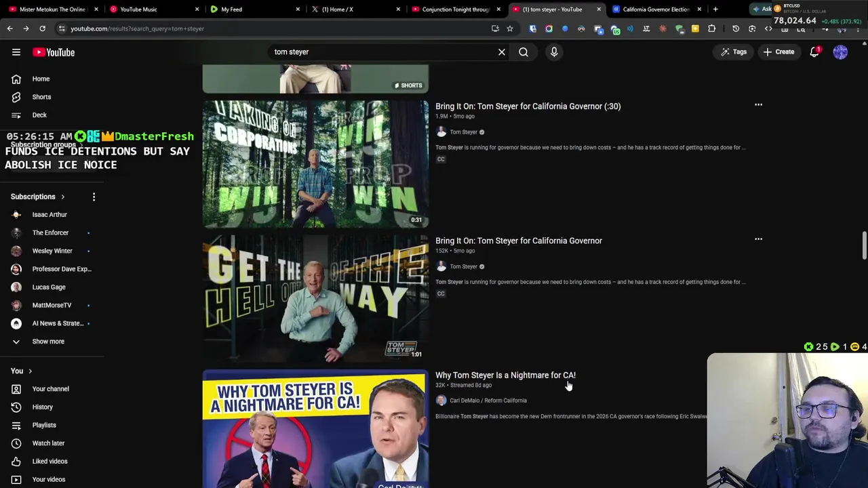
Task: Click the Shorts thumbnail at top
Action: (315, 79)
